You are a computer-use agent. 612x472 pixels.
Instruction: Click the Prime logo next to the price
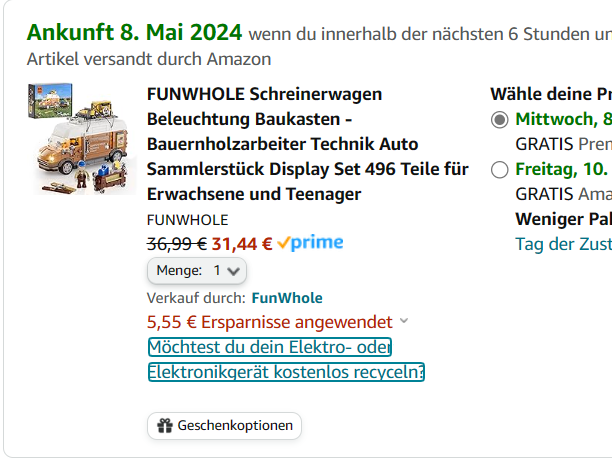(x=317, y=242)
